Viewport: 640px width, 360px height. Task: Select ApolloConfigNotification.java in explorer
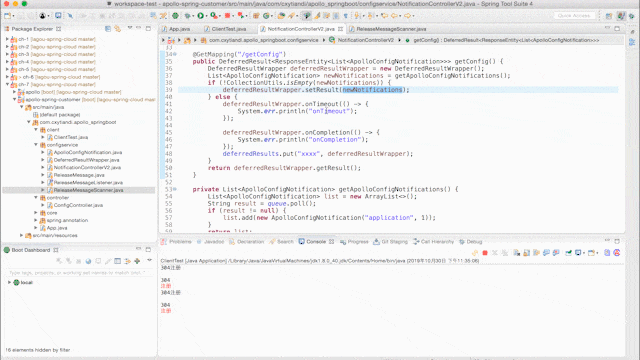[x=88, y=152]
